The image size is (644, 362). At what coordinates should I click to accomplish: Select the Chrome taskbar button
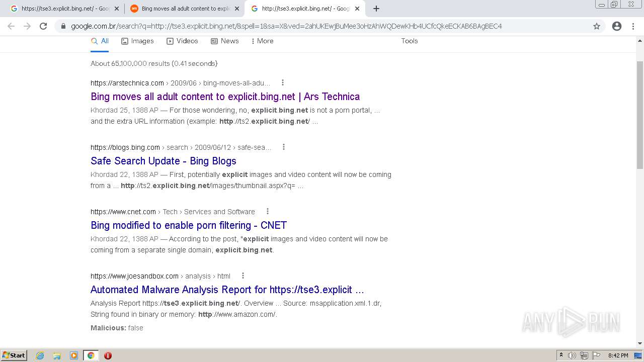[x=91, y=355]
